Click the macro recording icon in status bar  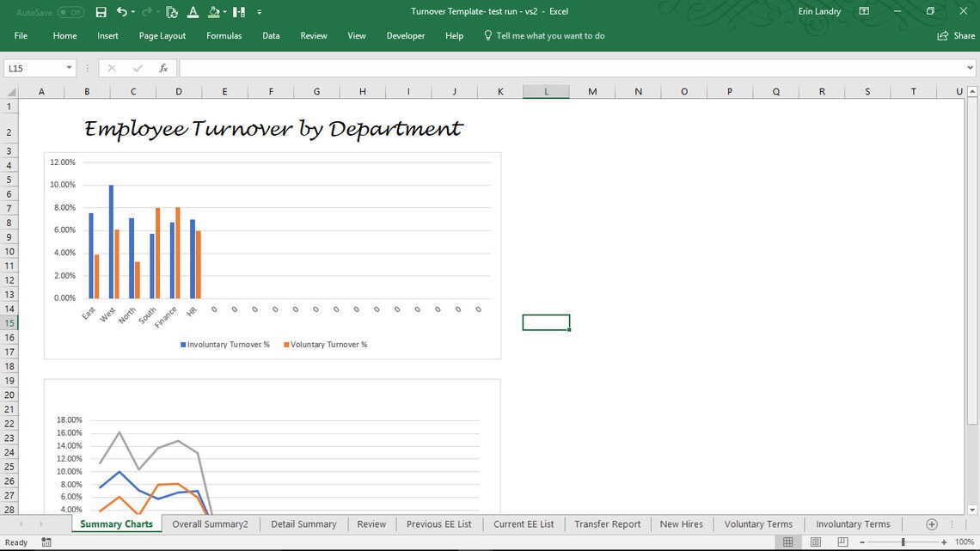click(x=46, y=542)
